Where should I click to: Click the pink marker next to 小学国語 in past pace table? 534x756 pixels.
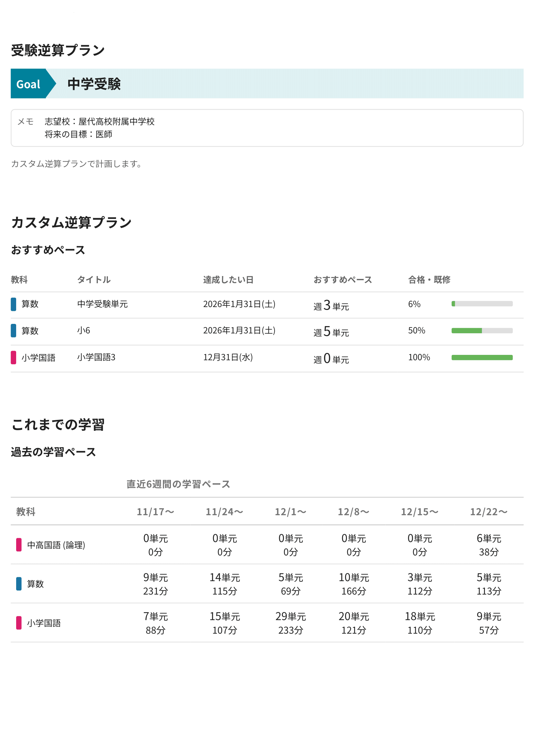pos(19,623)
